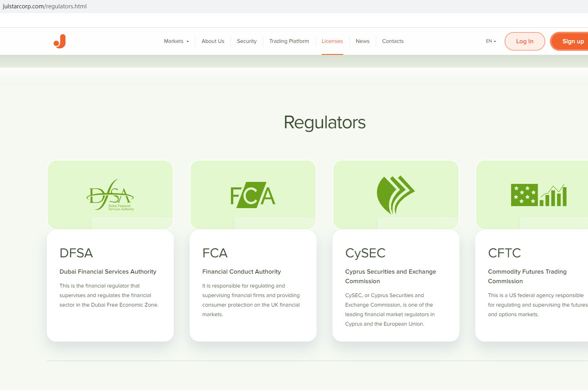Viewport: 588px width, 390px height.
Task: Click the browser address bar URL
Action: tap(45, 6)
